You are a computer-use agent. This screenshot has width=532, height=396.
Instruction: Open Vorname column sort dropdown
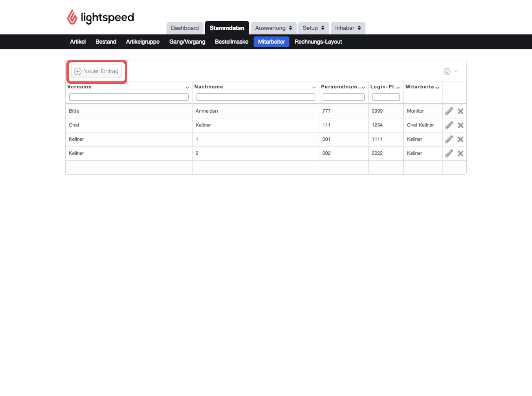coord(187,87)
